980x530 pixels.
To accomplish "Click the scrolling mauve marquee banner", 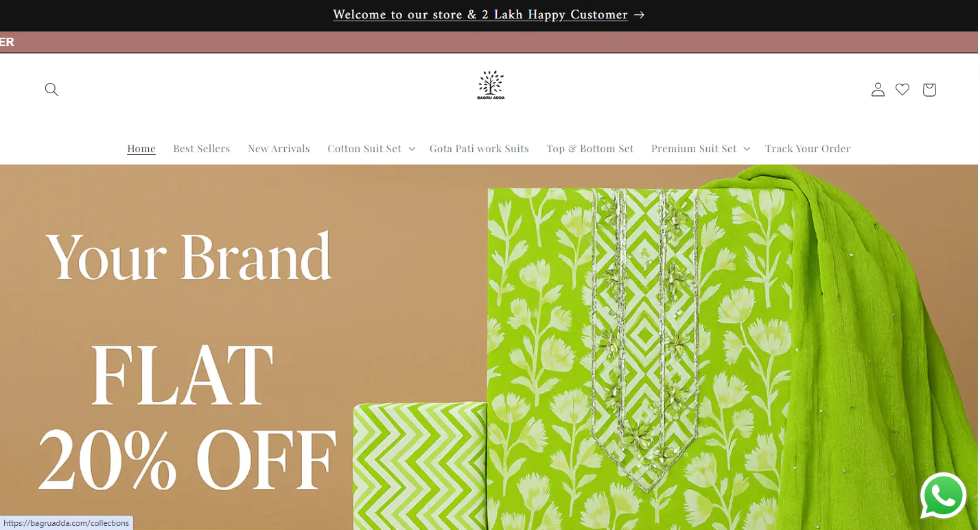I will [x=489, y=42].
